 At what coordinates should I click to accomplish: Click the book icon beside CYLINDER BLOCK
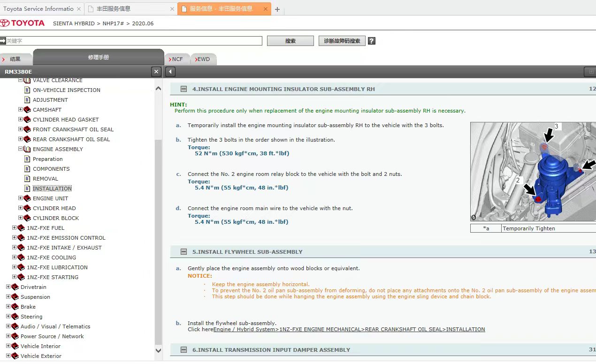pos(27,218)
